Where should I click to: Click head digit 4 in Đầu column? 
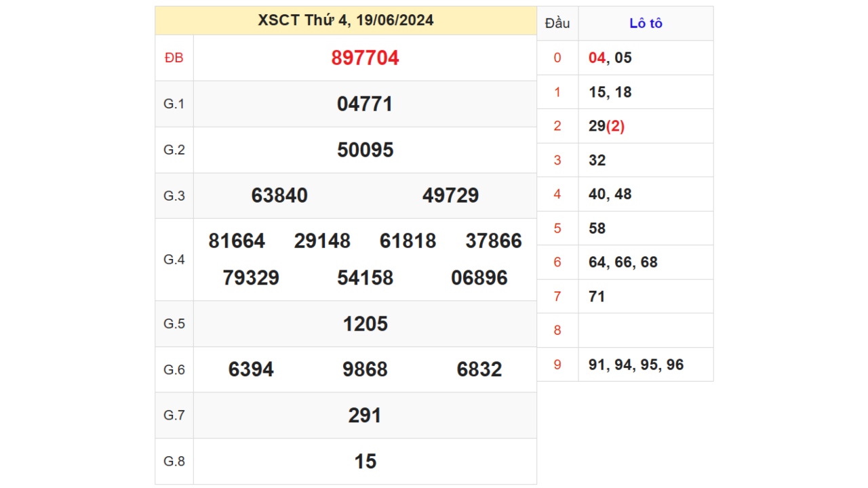(557, 194)
